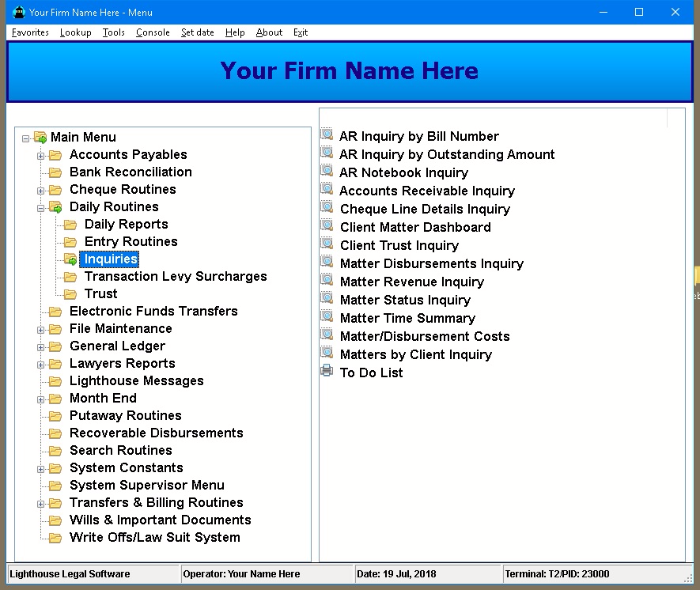The width and height of the screenshot is (700, 590).
Task: Click the icon next to Cheque Line Details Inquiry
Action: [327, 208]
